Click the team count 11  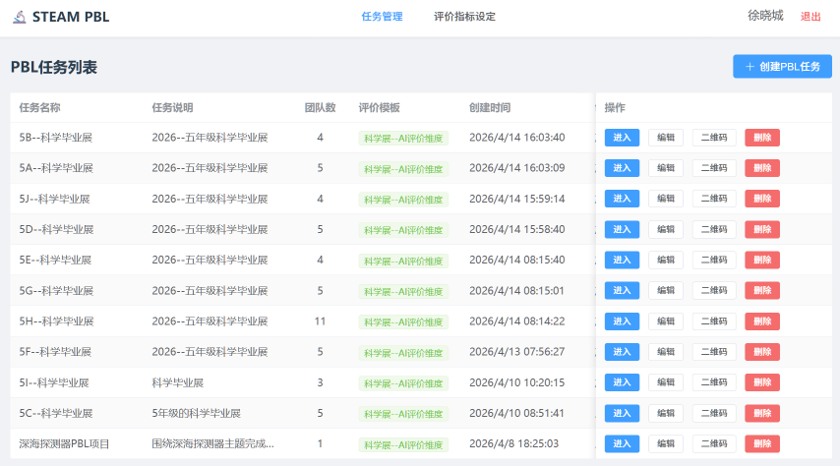[320, 321]
